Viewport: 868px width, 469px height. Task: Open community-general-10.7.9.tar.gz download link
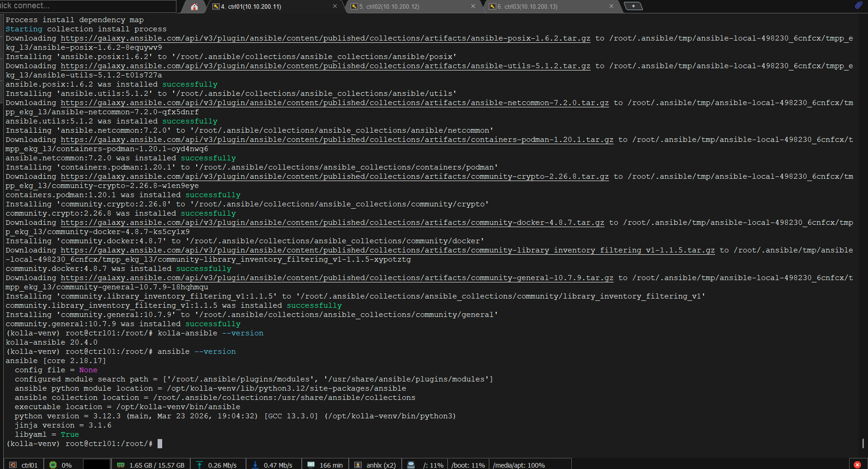[337, 278]
